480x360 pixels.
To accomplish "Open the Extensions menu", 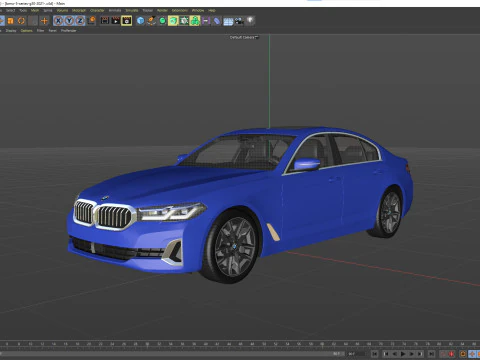I will 180,10.
